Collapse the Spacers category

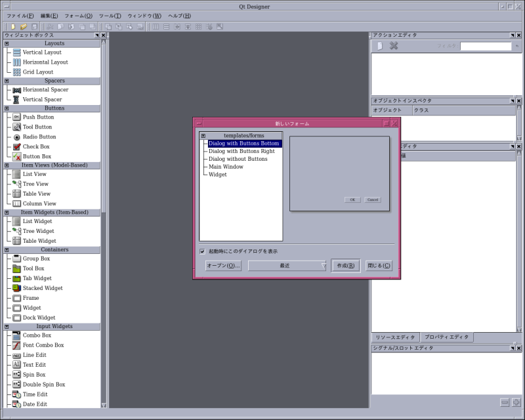click(7, 81)
